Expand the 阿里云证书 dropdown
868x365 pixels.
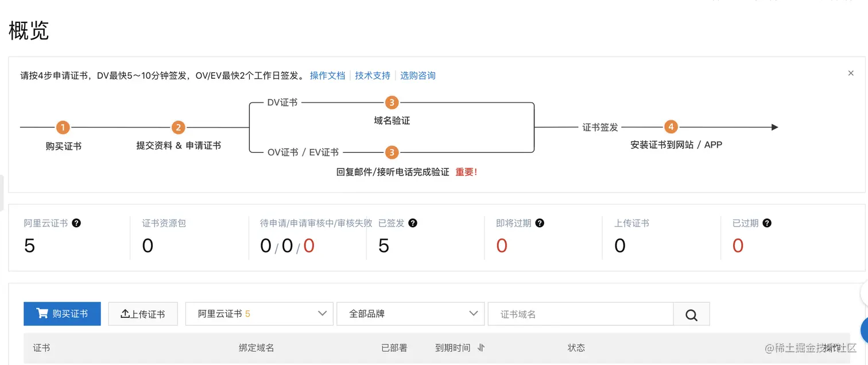(x=259, y=314)
